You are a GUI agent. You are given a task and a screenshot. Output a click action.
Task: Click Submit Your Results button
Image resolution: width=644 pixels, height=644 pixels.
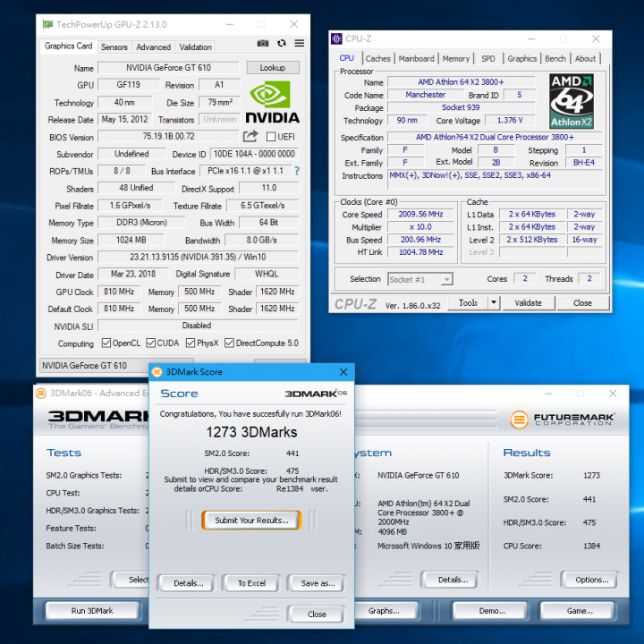tap(251, 521)
